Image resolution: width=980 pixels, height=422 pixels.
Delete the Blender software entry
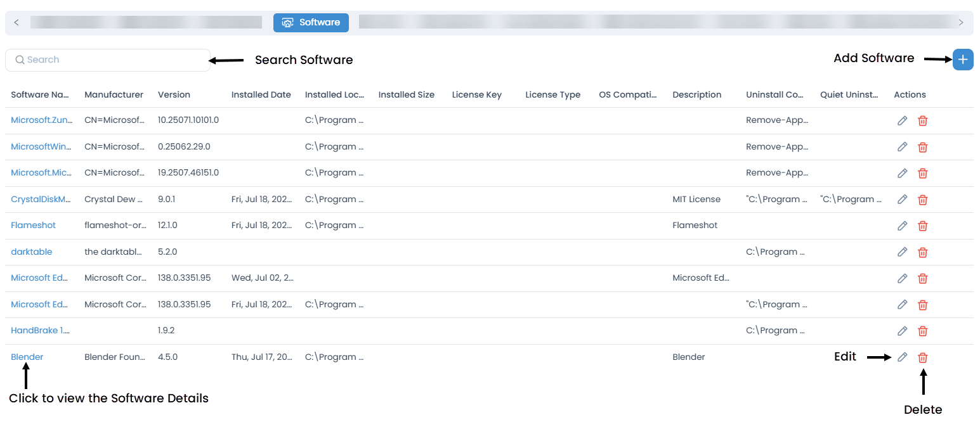pos(923,357)
